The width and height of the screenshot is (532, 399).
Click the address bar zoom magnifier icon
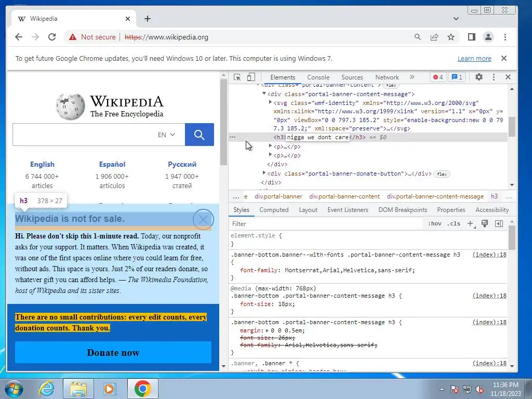pos(418,37)
